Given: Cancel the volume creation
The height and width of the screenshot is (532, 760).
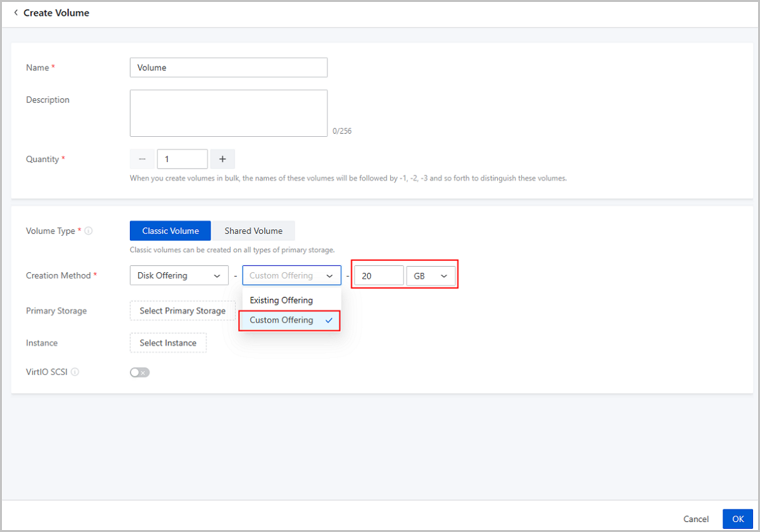Looking at the screenshot, I should point(696,519).
